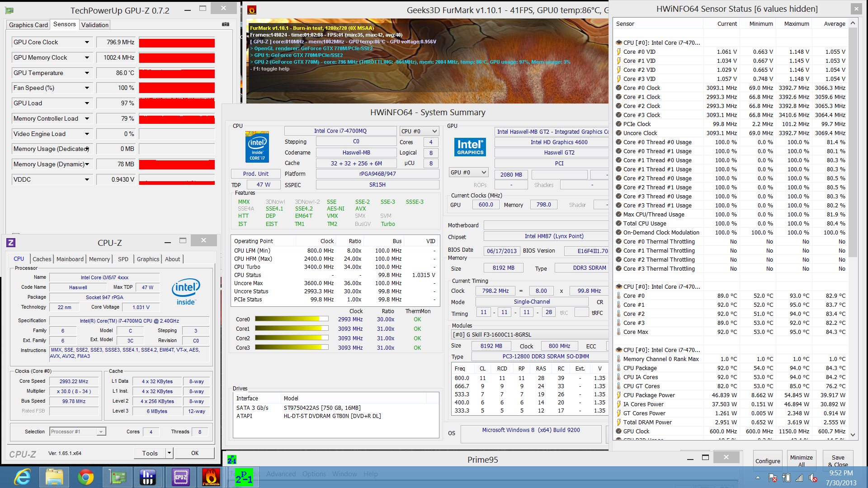The image size is (868, 488).
Task: Open the GPU #0 selector in System Summary
Action: click(x=469, y=172)
